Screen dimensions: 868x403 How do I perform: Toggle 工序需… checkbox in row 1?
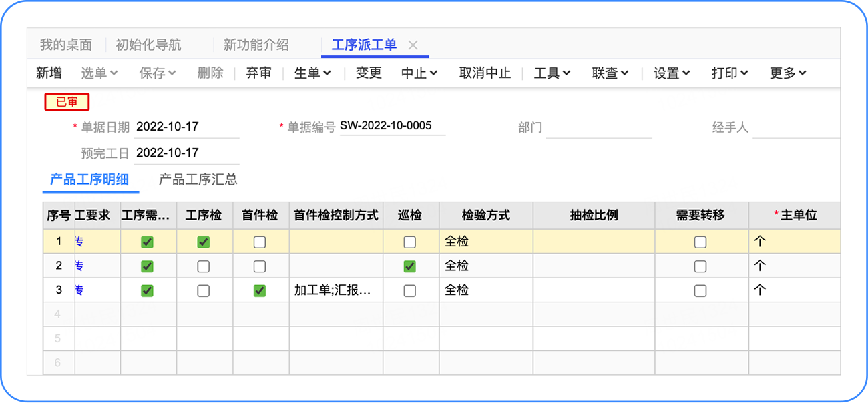coord(148,242)
